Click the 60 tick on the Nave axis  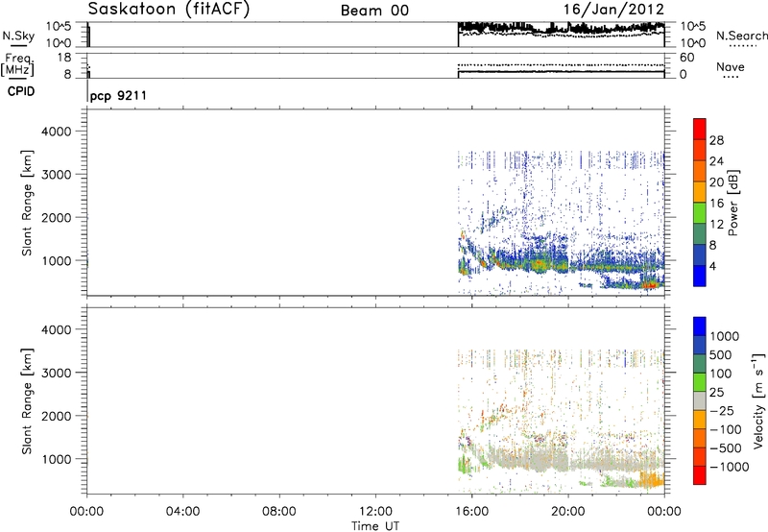coord(686,58)
